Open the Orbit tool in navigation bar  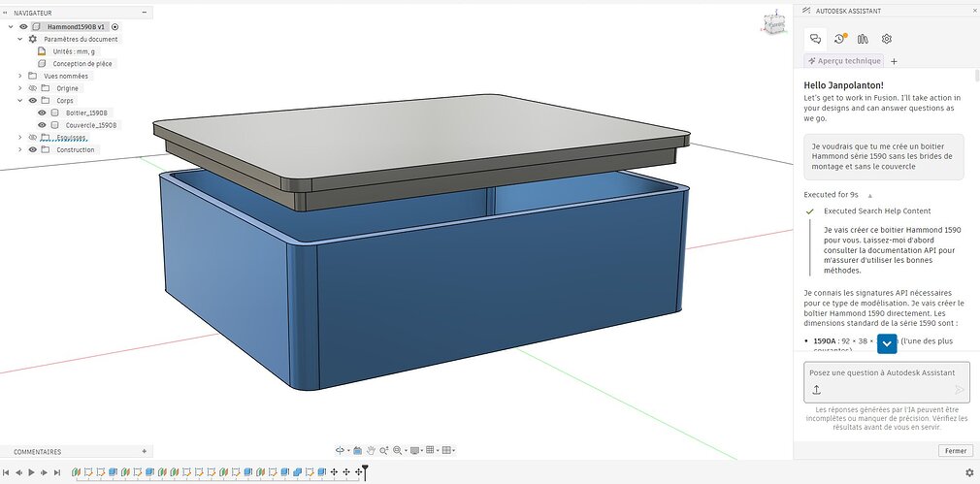pos(340,450)
